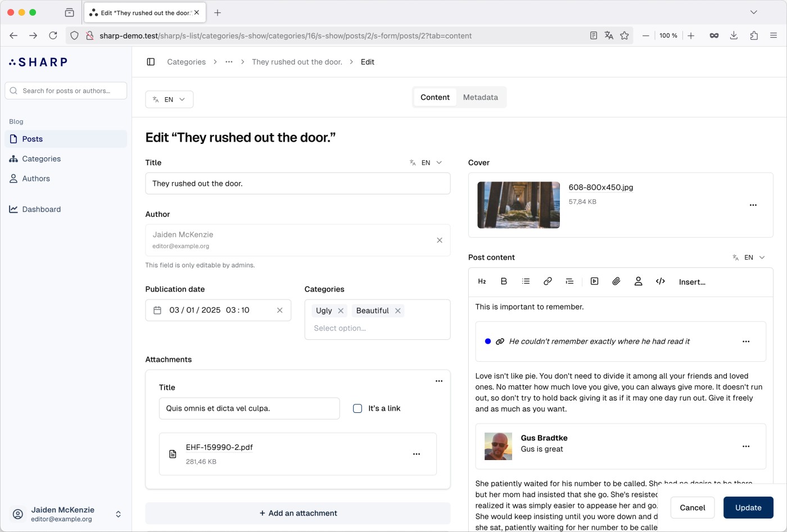Image resolution: width=787 pixels, height=532 pixels.
Task: Open Title field EN locale dropdown
Action: point(426,163)
